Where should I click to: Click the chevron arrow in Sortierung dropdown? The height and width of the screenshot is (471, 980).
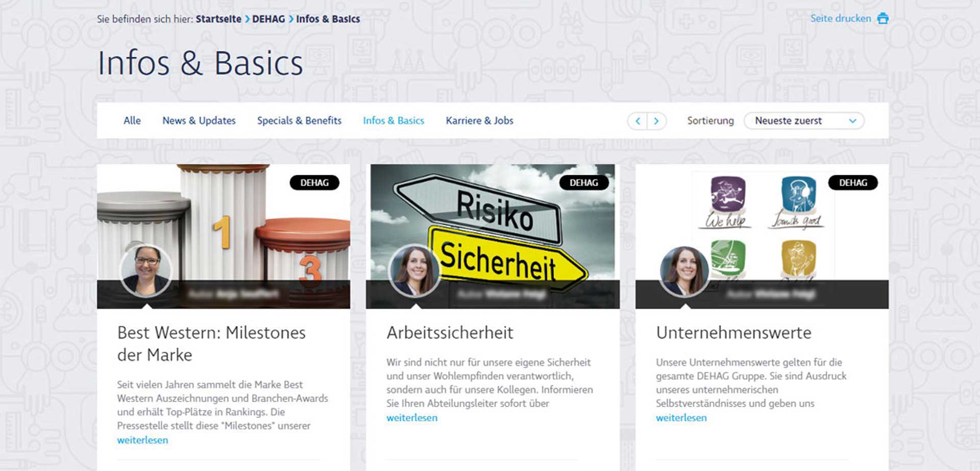coord(852,121)
